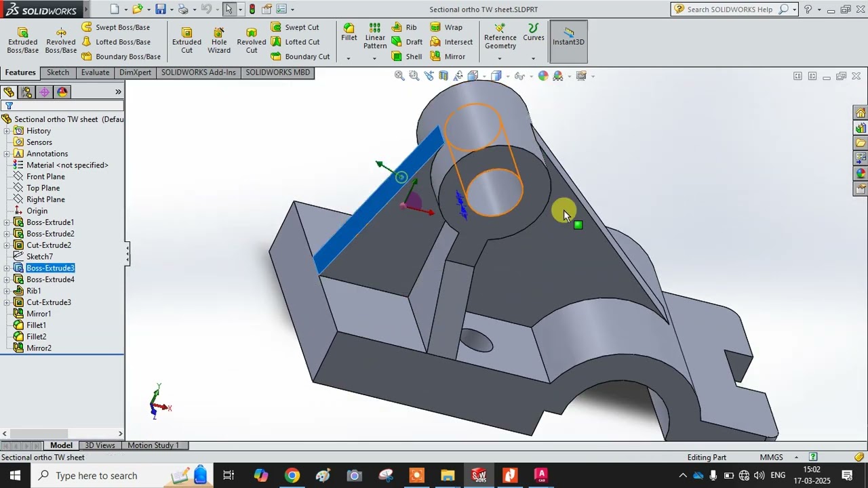Image resolution: width=868 pixels, height=488 pixels.
Task: Choose the Swept Boss/Base command
Action: pos(116,27)
